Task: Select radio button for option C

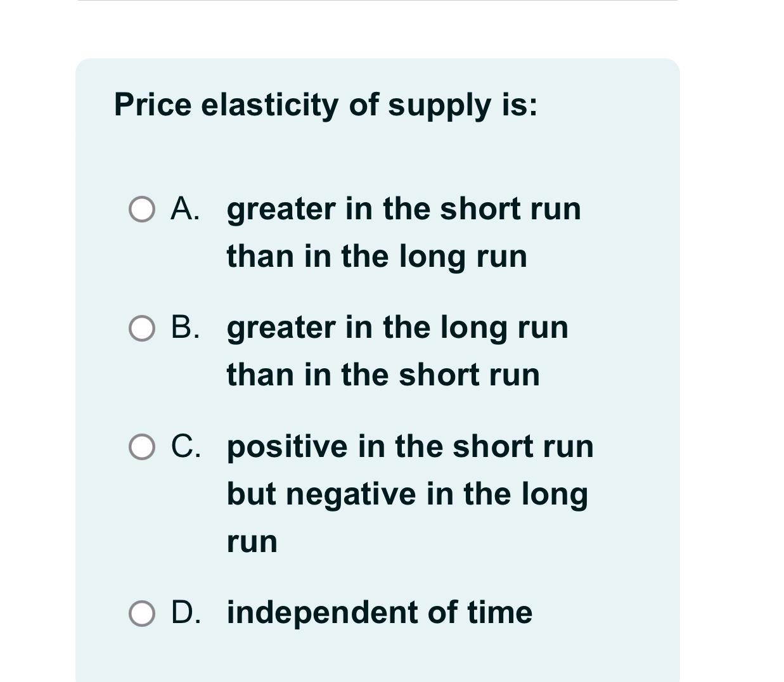Action: 141,446
